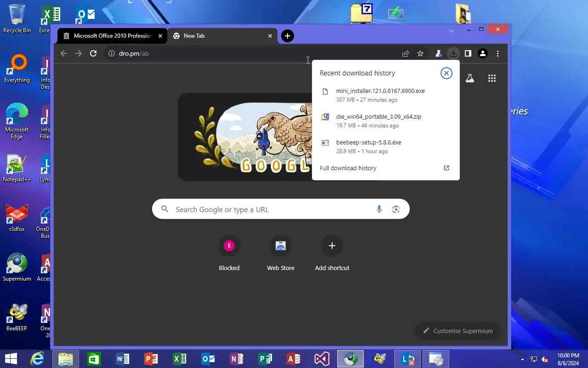
Task: Open the tab search chevron in title bar
Action: coord(452,30)
